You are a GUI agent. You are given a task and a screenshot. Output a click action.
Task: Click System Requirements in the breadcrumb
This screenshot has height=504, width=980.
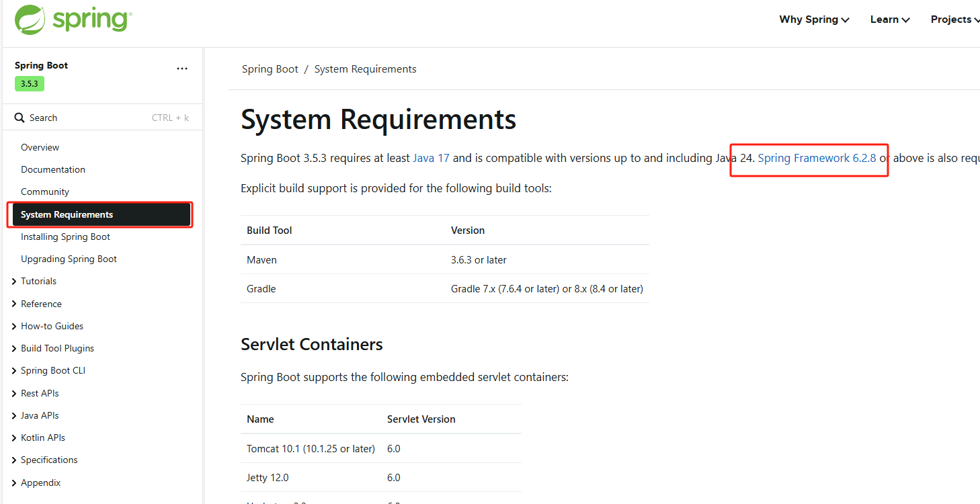coord(366,69)
